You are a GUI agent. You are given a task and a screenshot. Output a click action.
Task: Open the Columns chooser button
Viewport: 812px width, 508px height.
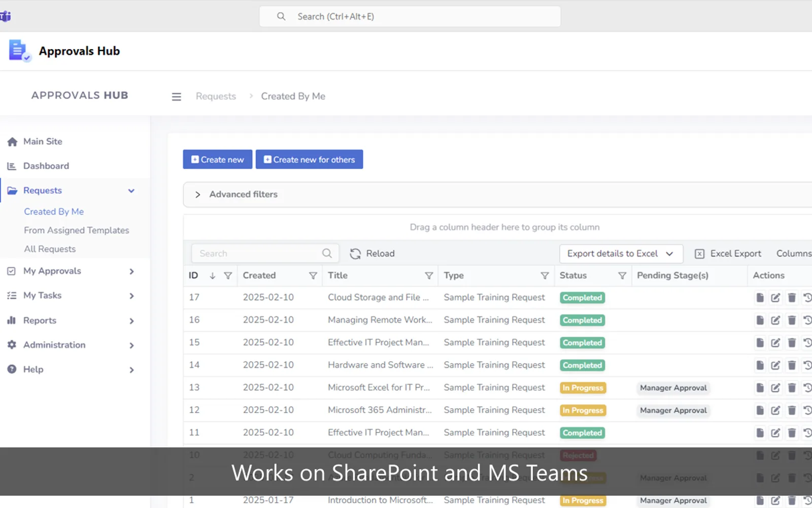[794, 253]
